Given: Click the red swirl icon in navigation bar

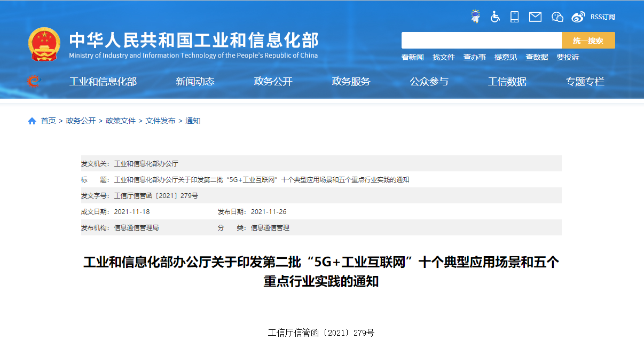Looking at the screenshot, I should (x=34, y=81).
